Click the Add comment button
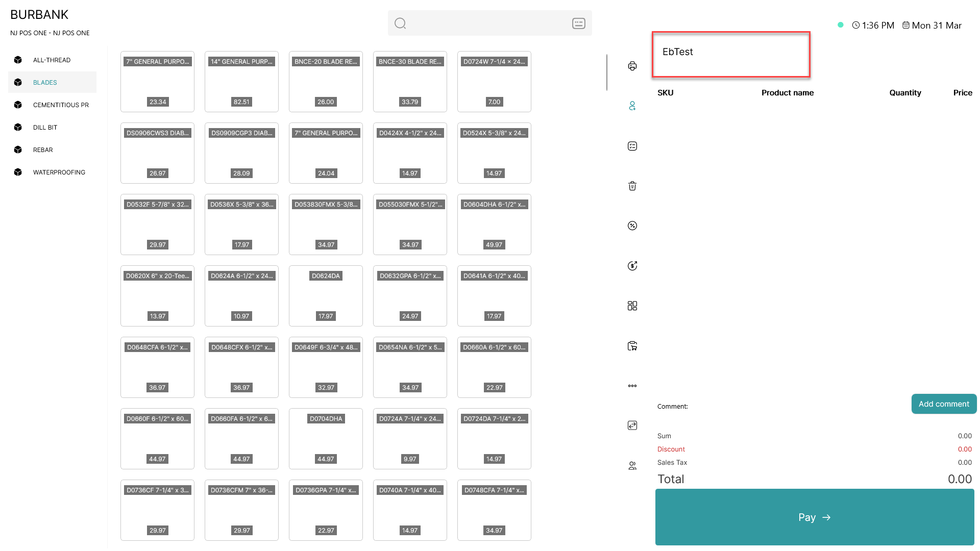This screenshot has width=980, height=551. [x=944, y=404]
